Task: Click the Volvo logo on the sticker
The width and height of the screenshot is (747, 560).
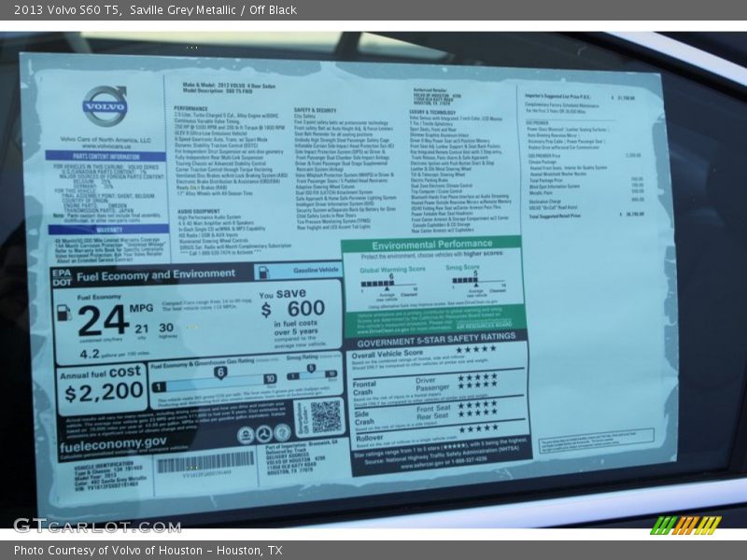Action: click(105, 105)
